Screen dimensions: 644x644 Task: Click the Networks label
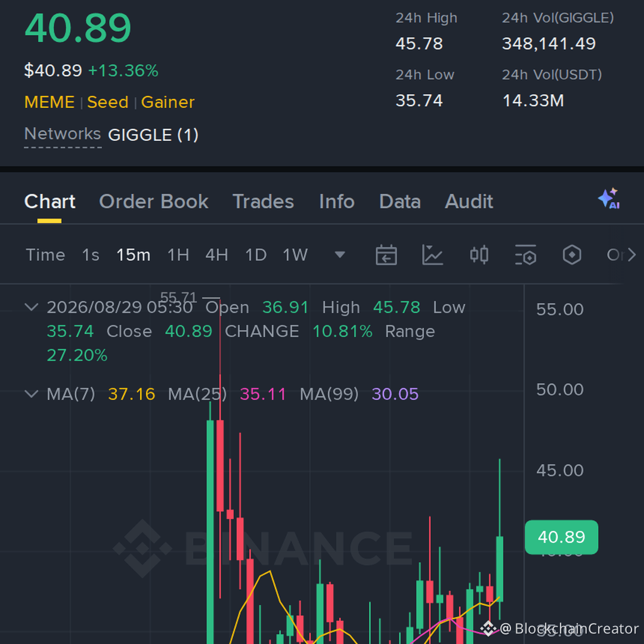point(63,134)
